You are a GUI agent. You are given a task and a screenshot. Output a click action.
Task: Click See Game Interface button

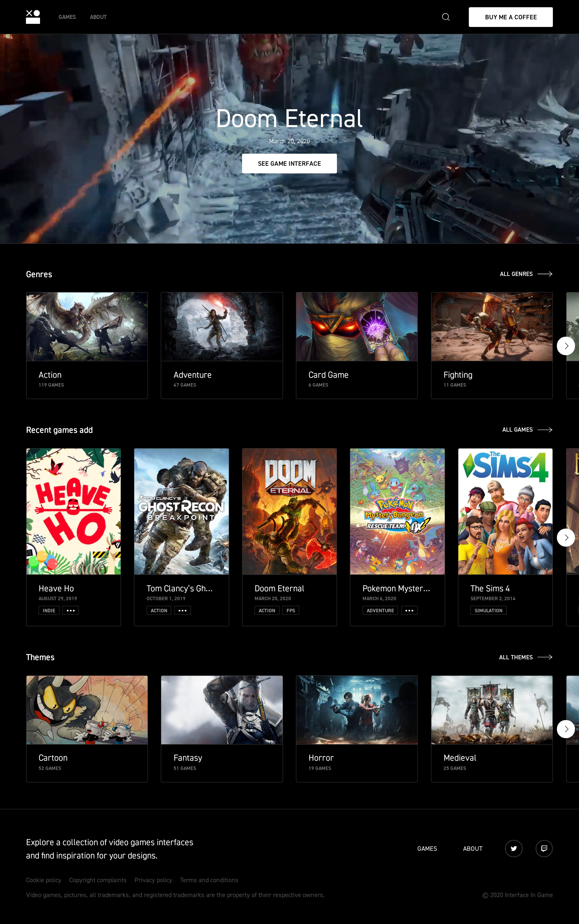pos(289,164)
